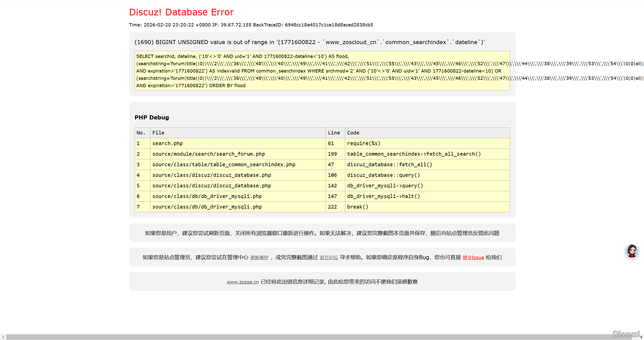
Task: Select the search_forum.php row file path
Action: 208,154
